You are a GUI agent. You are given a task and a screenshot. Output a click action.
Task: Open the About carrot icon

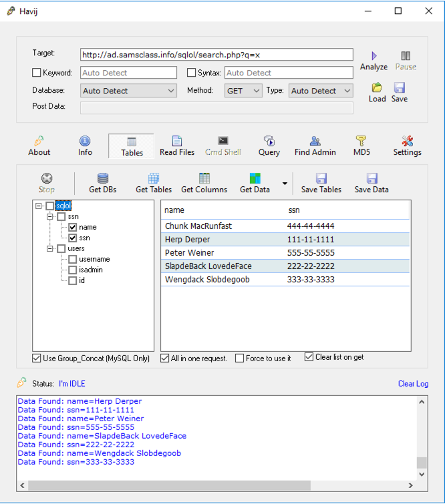tap(39, 141)
